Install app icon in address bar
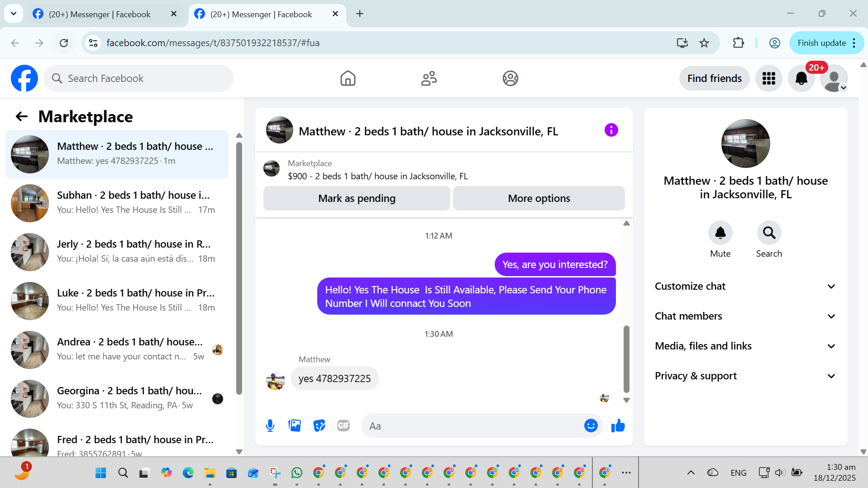 click(682, 43)
